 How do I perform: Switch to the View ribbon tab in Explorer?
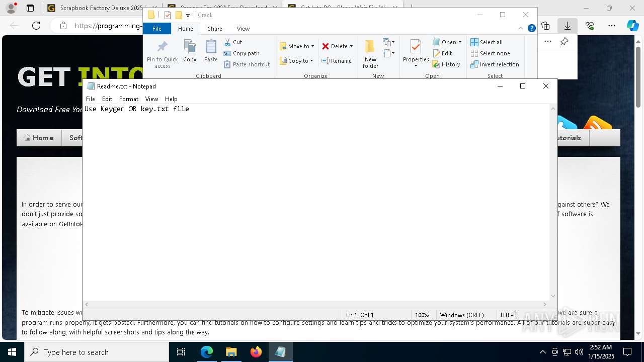(x=243, y=29)
